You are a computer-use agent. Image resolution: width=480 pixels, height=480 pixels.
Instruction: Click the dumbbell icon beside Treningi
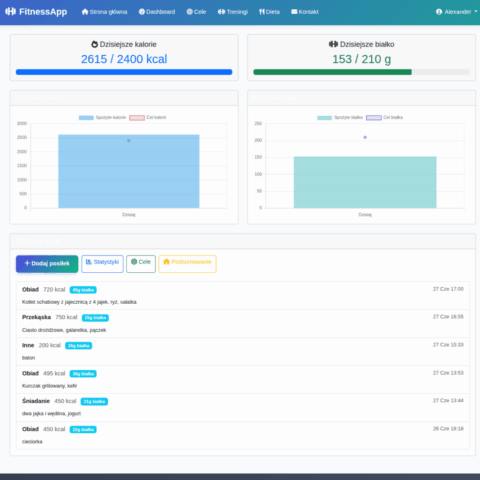click(x=221, y=12)
